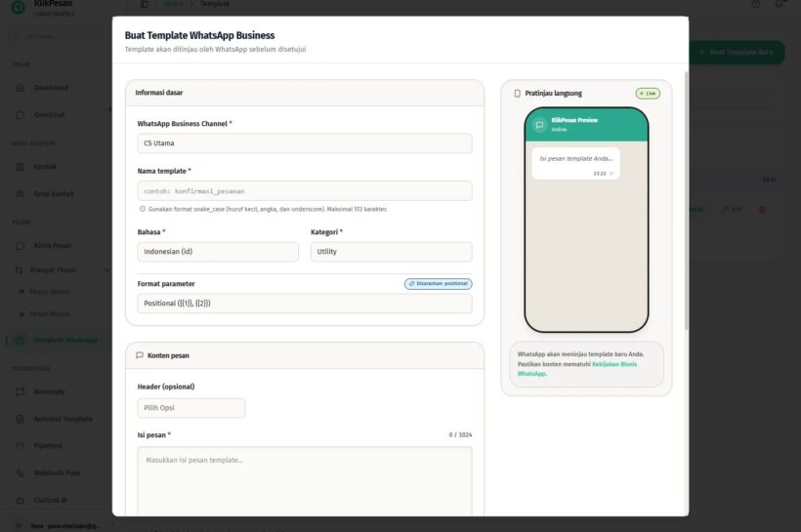Click the Autoreply sidebar icon
The image size is (801, 532).
click(21, 392)
